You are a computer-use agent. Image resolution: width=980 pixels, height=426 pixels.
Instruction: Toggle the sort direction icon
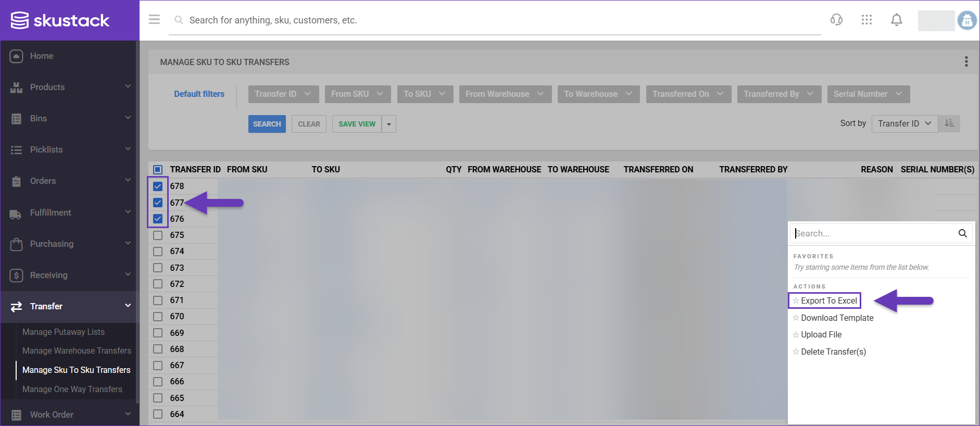click(x=949, y=123)
